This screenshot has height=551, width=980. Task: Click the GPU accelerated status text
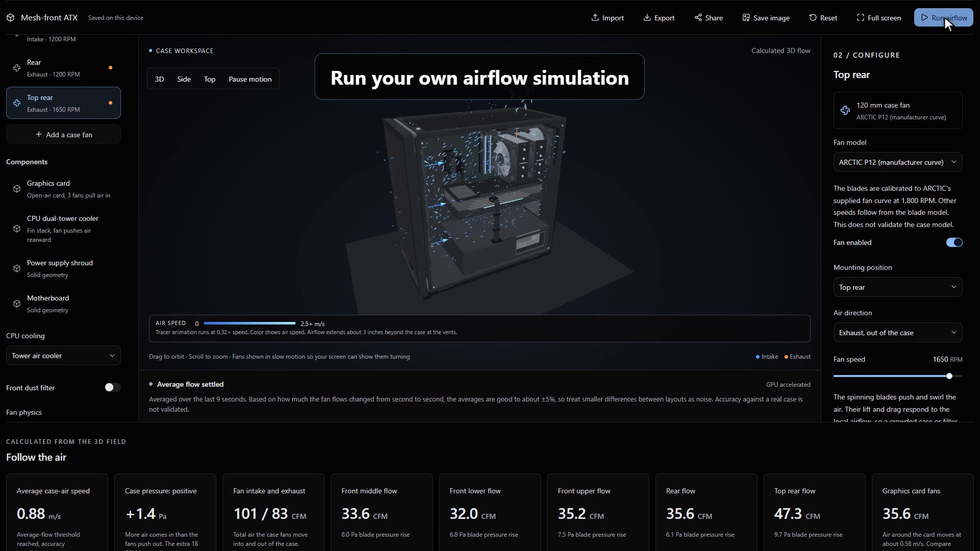788,385
